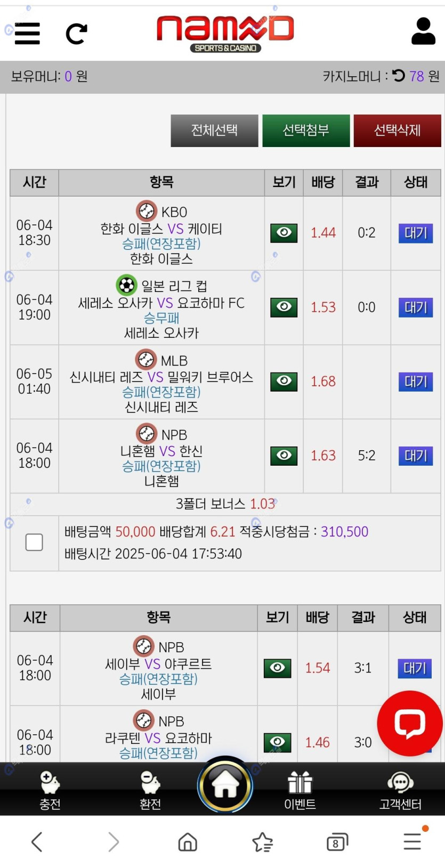
Task: Show details for 세레소 오사카 match
Action: [284, 307]
